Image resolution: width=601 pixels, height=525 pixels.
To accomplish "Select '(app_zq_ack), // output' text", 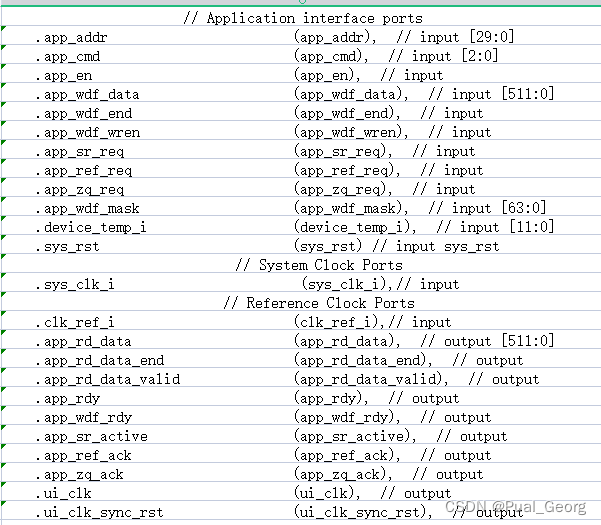I will click(x=389, y=474).
